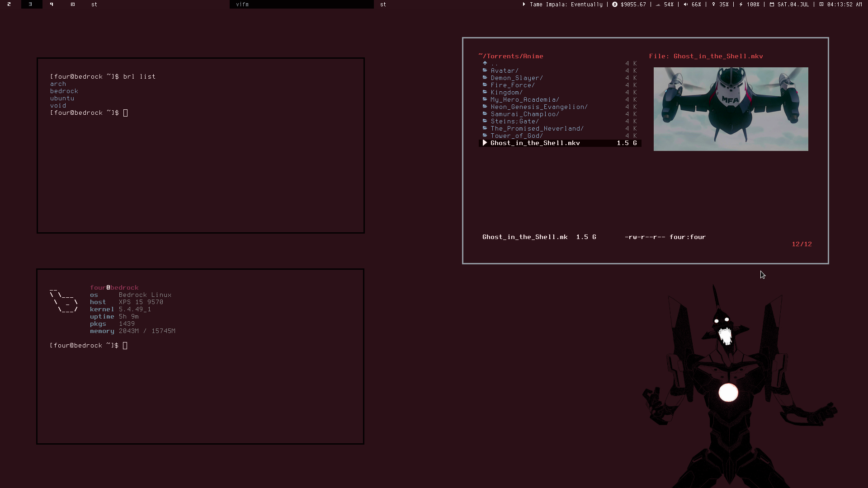Click the brightness bulb icon

[714, 5]
